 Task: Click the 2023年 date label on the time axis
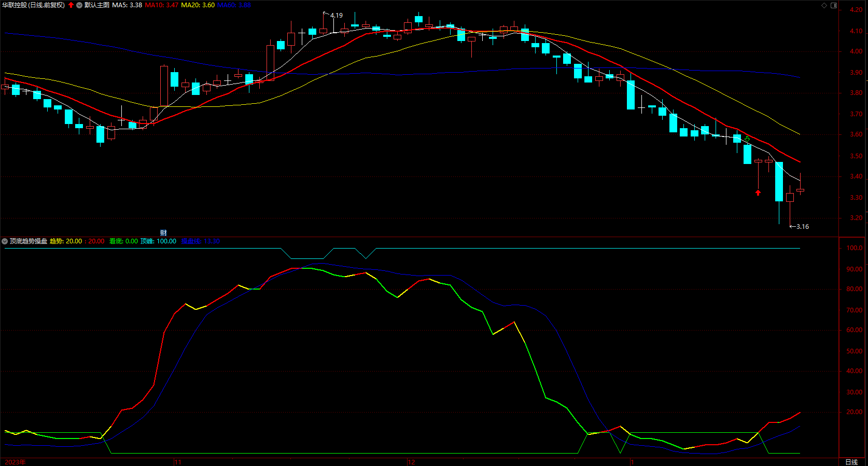[15, 462]
